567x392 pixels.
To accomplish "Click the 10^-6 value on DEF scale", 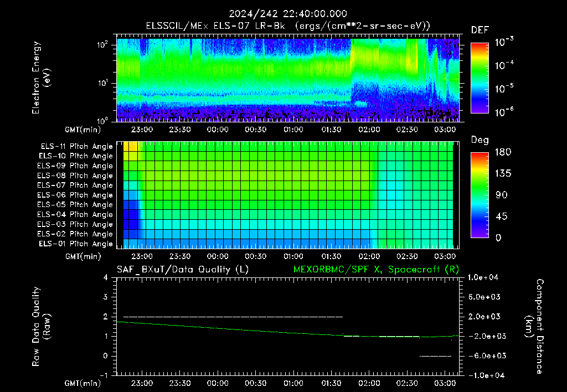I will (504, 112).
